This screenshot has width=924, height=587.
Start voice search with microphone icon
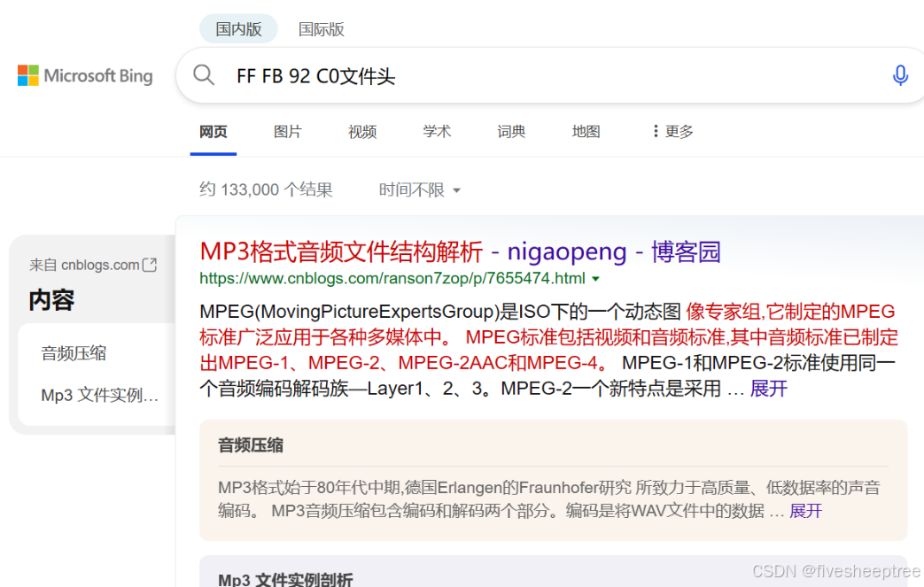click(x=900, y=75)
